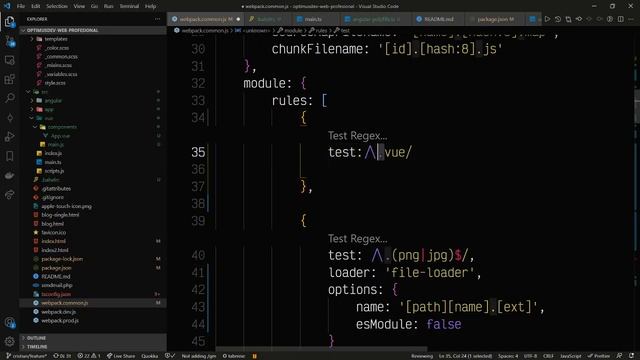The height and width of the screenshot is (360, 640).
Task: Collapse the components folder
Action: (x=61, y=127)
